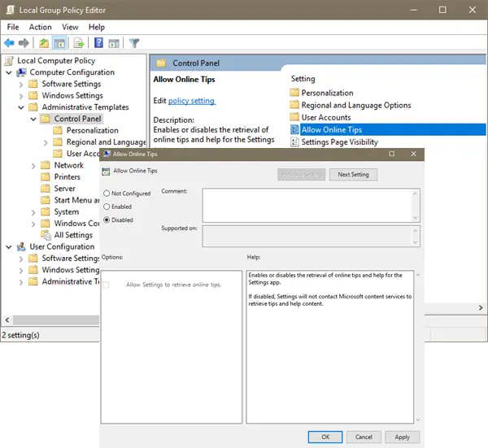Click the Up one level folder icon
The width and height of the screenshot is (488, 448).
pyautogui.click(x=43, y=43)
